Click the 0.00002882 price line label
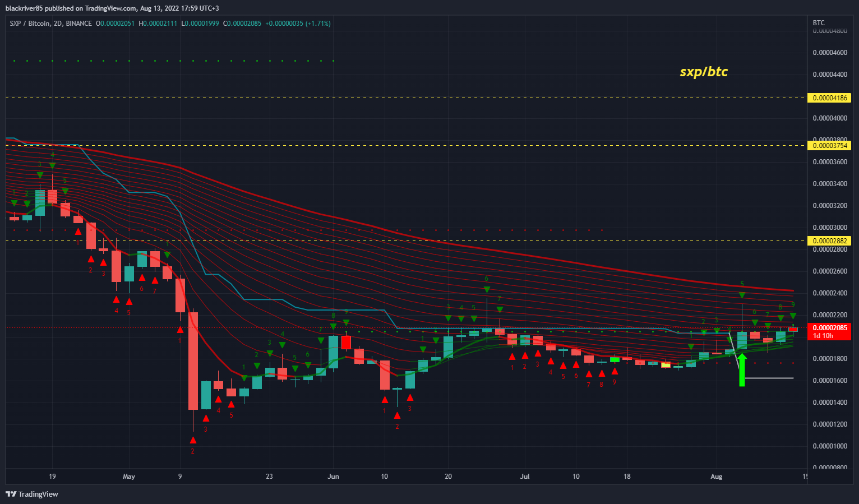Screen dimensions: 859x504 pos(829,241)
